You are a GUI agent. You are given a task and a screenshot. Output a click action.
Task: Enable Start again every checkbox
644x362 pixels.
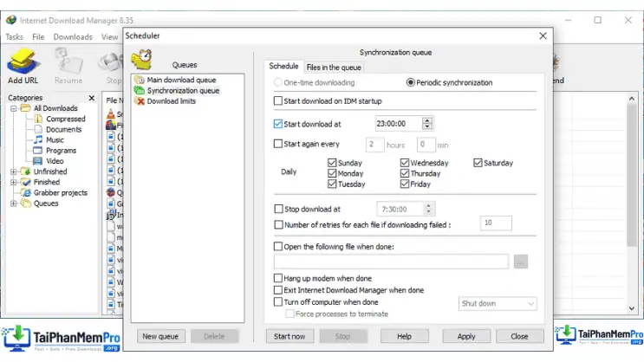278,144
